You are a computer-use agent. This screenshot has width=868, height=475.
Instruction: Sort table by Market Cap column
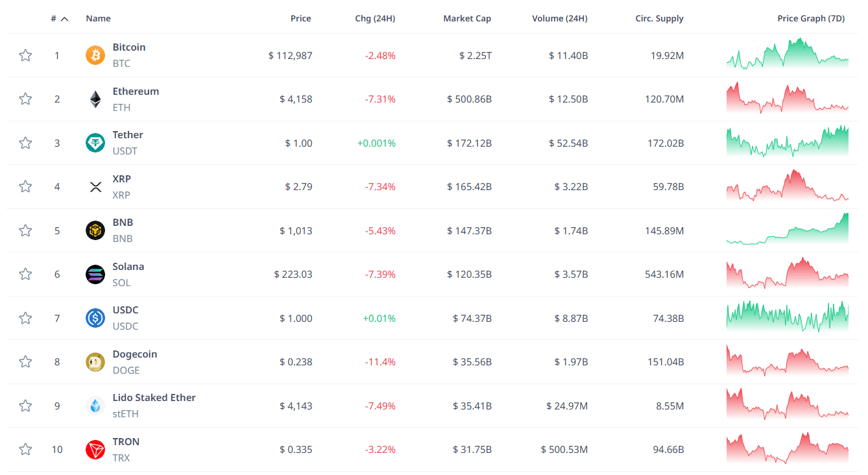(x=467, y=19)
